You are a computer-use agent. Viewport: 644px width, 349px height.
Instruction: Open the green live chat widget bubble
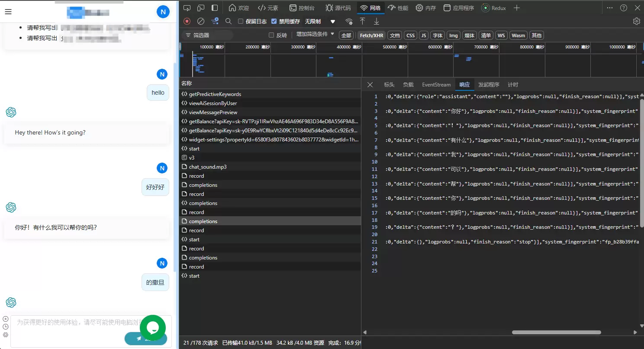click(153, 328)
